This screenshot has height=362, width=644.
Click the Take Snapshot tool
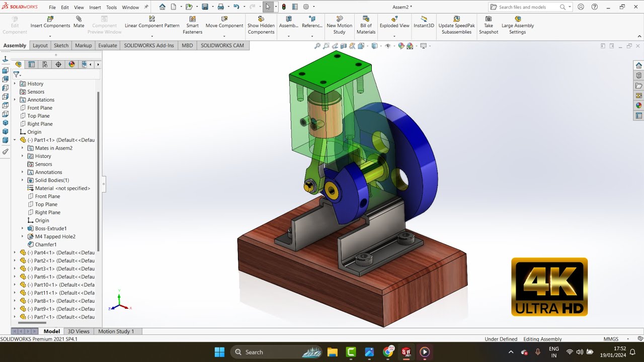tap(489, 25)
